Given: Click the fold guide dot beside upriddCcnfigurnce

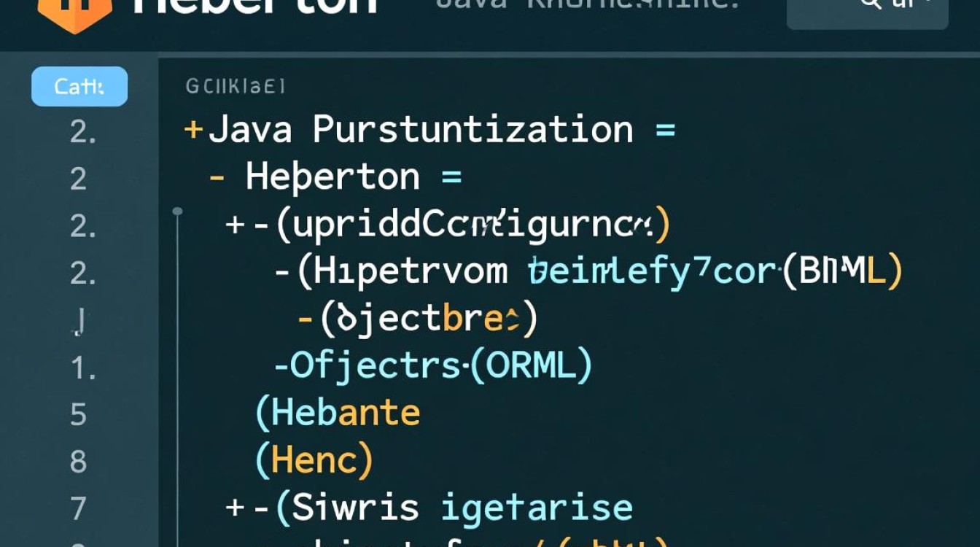Looking at the screenshot, I should point(177,212).
